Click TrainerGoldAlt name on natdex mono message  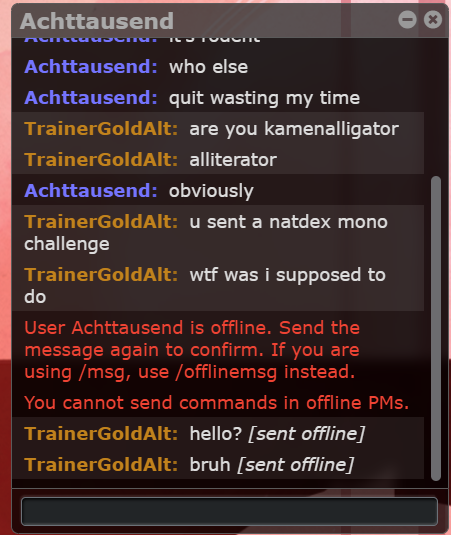101,222
